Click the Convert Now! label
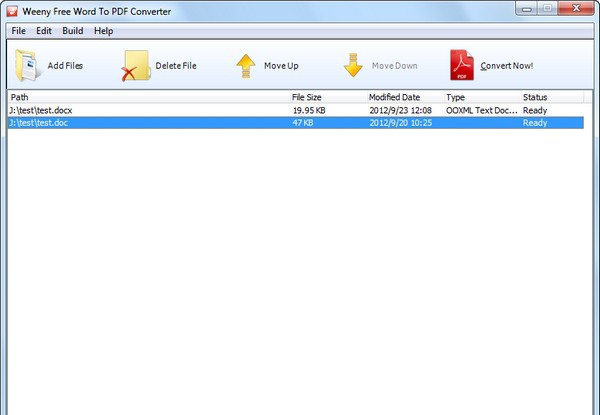The height and width of the screenshot is (415, 600). pyautogui.click(x=507, y=66)
